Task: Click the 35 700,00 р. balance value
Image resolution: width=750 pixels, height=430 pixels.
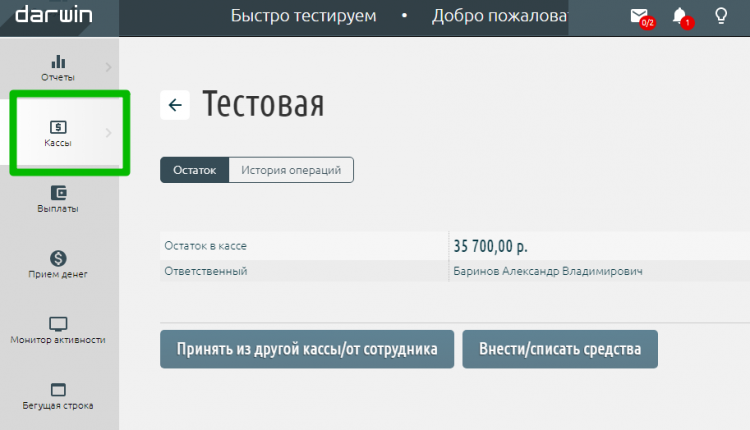Action: point(490,245)
